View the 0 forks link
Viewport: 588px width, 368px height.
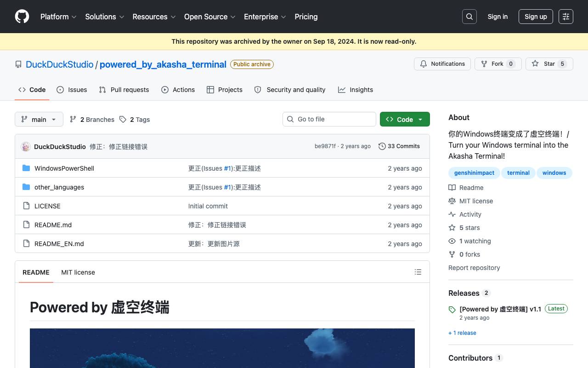pyautogui.click(x=464, y=254)
